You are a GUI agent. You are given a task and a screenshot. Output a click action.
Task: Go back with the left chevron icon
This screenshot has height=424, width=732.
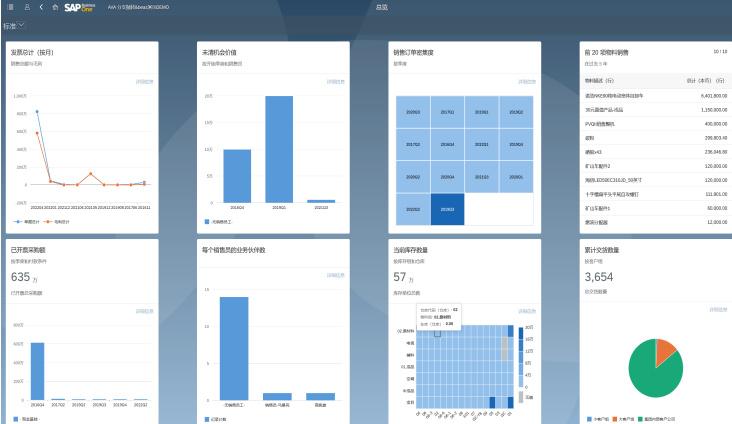tap(41, 7)
